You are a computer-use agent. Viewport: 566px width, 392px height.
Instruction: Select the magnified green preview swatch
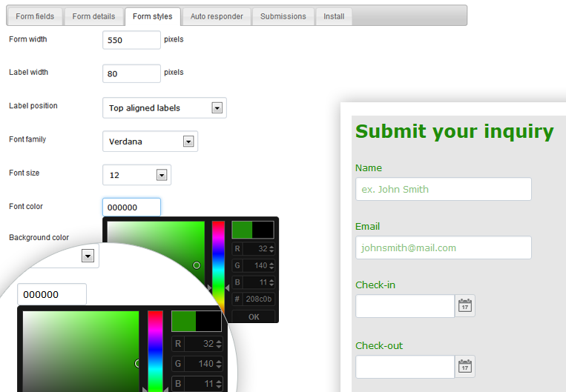click(184, 321)
